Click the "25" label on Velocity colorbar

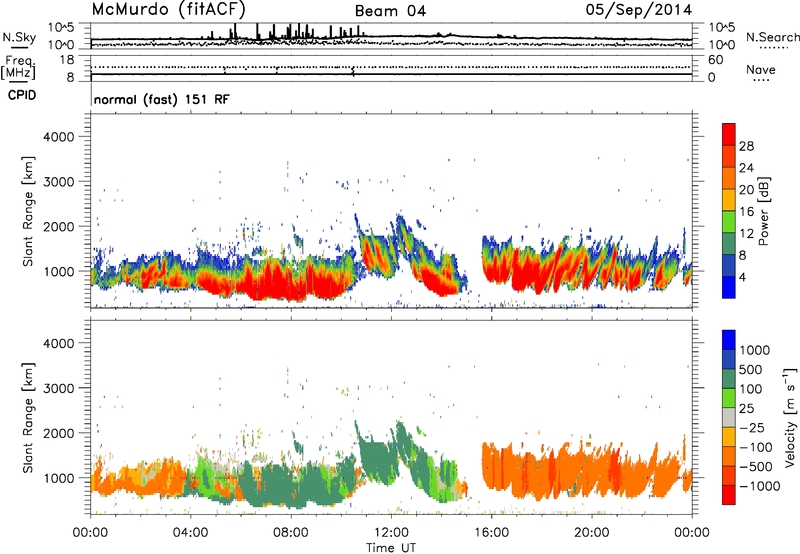pos(747,408)
